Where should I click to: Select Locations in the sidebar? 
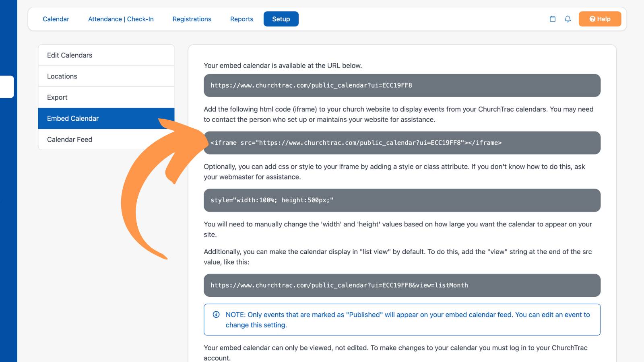[x=106, y=76]
